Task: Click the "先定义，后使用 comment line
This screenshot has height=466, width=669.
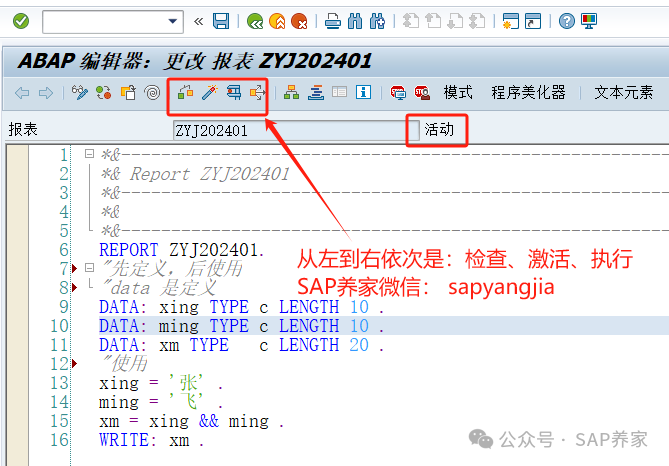Action: (x=172, y=269)
